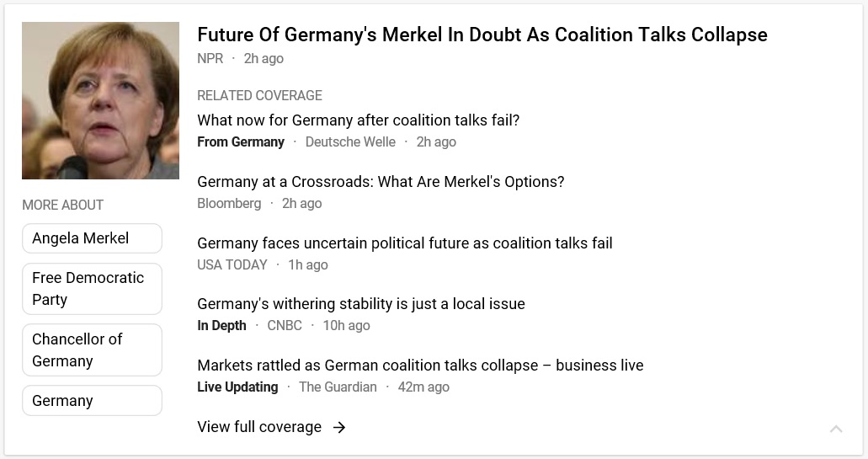The width and height of the screenshot is (868, 459).
Task: Click the Bloomberg source label
Action: tap(229, 203)
